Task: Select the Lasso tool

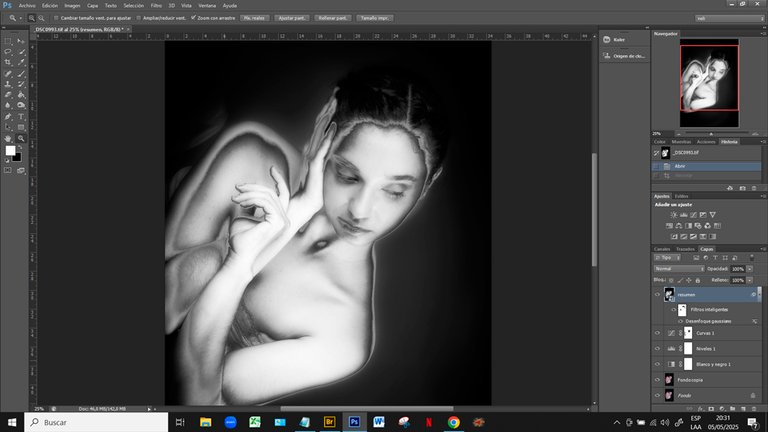Action: [8, 52]
